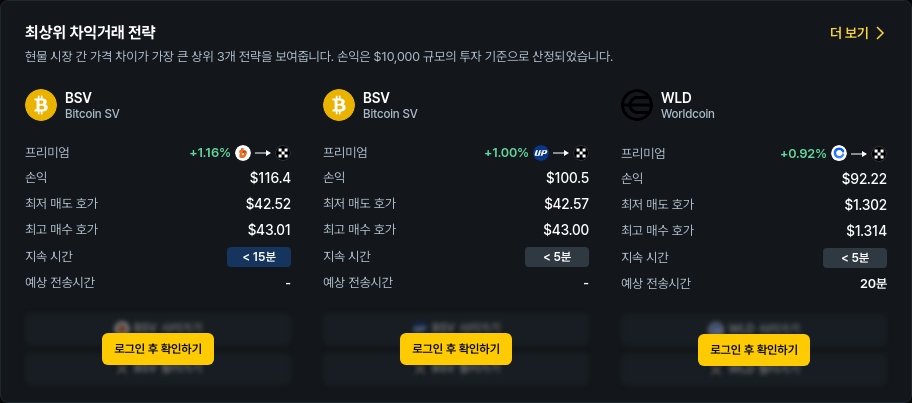Expand more strategies via the chevron arrow

(x=880, y=33)
